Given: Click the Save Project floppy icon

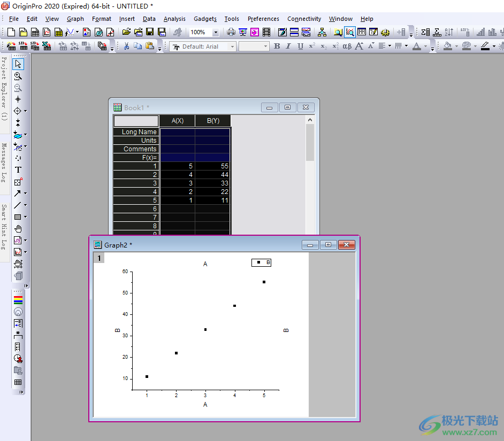Looking at the screenshot, I should pos(150,33).
